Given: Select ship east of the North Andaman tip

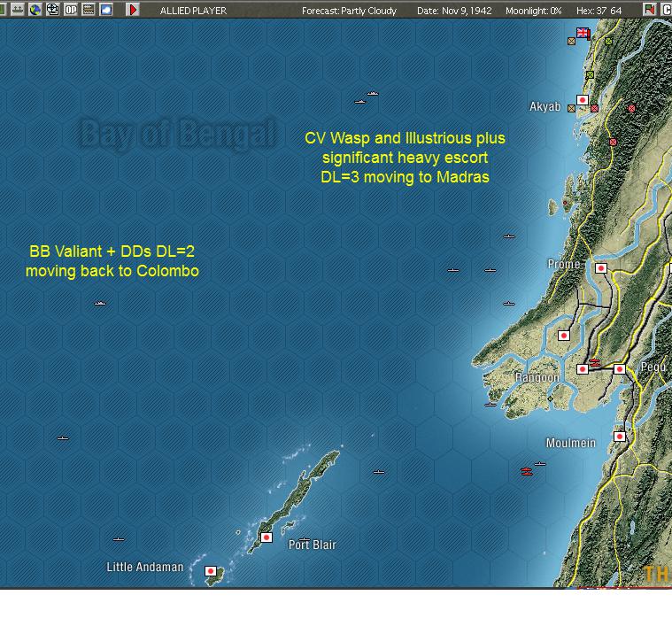Looking at the screenshot, I should [378, 472].
